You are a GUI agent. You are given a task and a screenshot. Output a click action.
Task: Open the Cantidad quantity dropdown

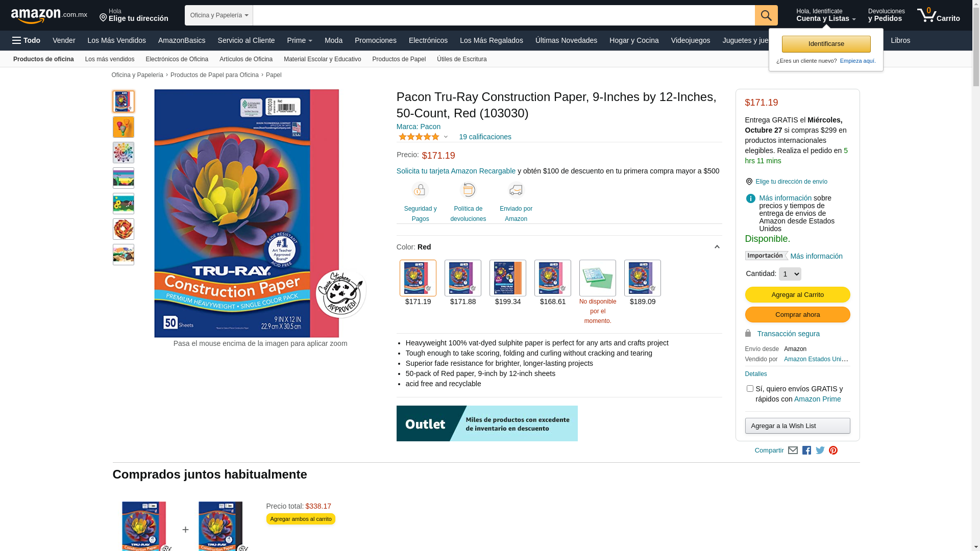(790, 274)
